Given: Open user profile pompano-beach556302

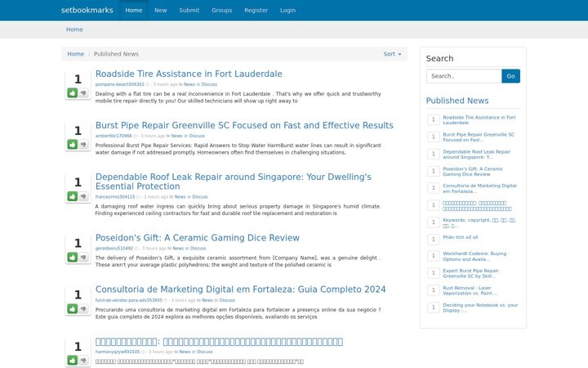Looking at the screenshot, I should [119, 84].
